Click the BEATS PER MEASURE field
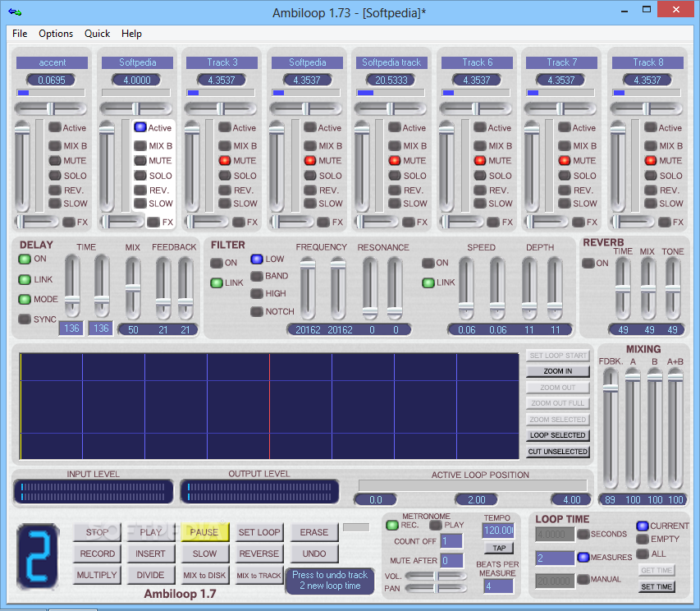The image size is (700, 611). point(498,586)
